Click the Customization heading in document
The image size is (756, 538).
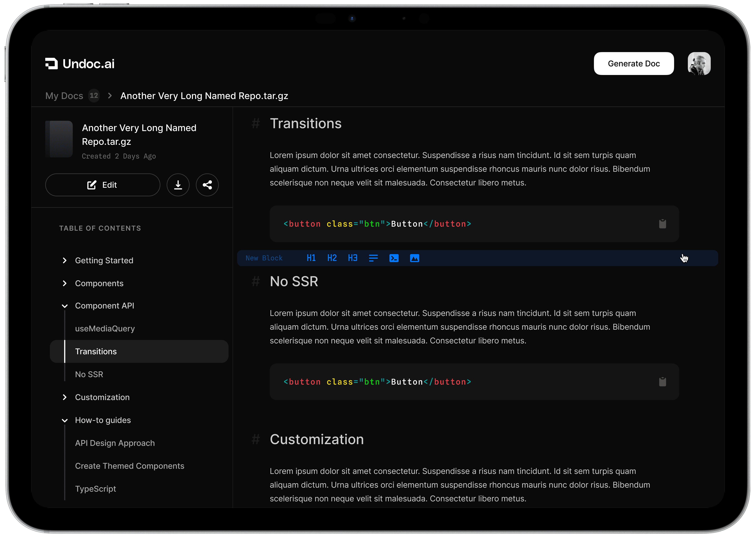(x=317, y=440)
